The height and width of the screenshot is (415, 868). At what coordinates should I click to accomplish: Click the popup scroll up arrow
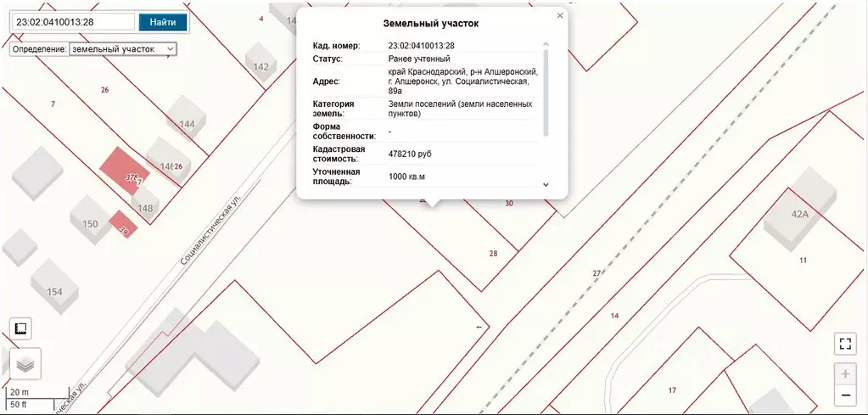(x=546, y=44)
